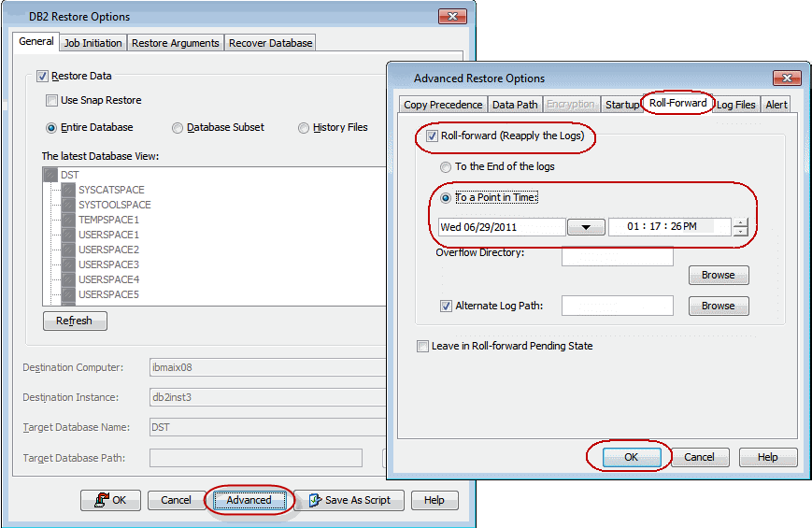Viewport: 812px width, 528px height.
Task: Click the Overflow Directory input field
Action: click(x=617, y=257)
